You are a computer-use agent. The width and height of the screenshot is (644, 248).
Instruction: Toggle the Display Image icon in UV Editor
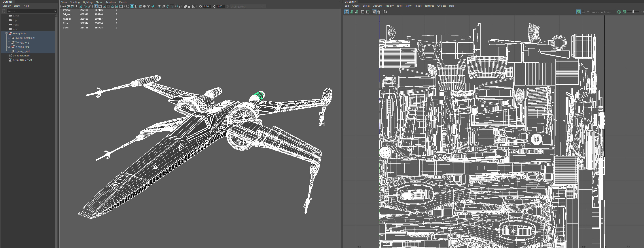[x=578, y=12]
